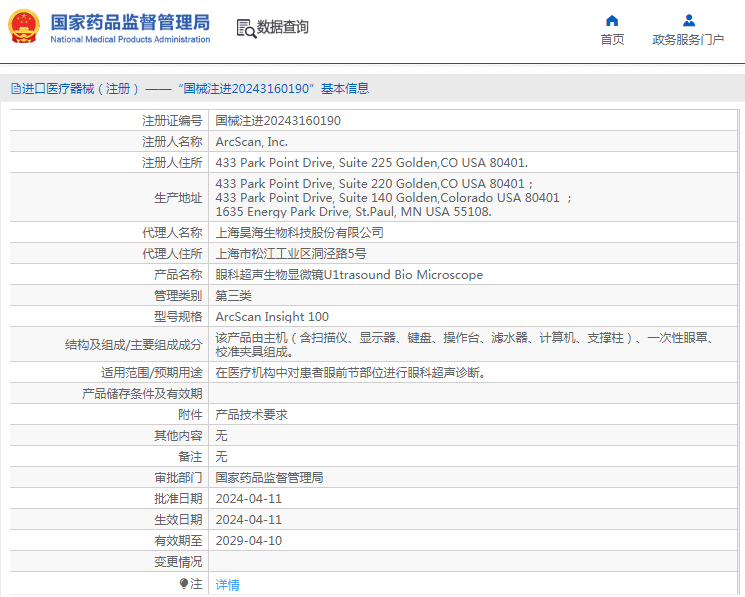Open 政务服务门户 via the person icon

688,20
